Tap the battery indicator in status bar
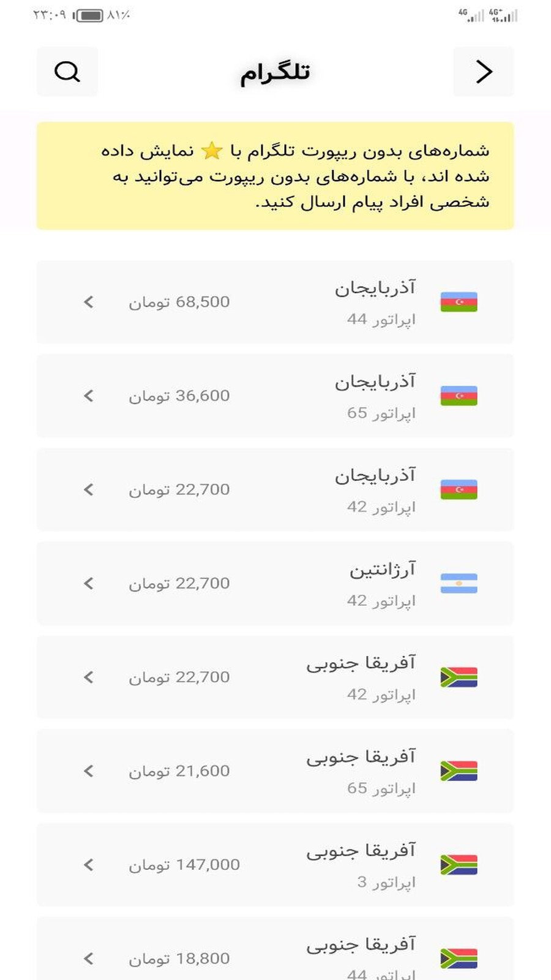The width and height of the screenshot is (551, 980). (x=89, y=15)
